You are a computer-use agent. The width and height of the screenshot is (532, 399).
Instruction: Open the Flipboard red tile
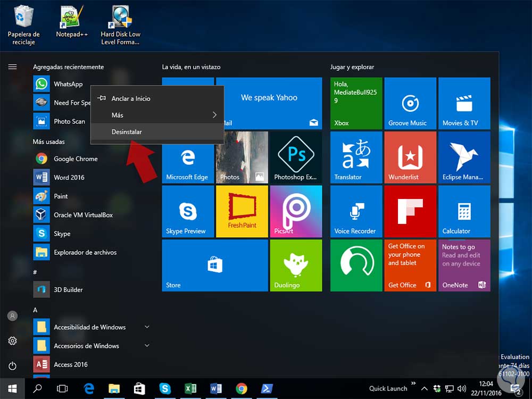click(x=410, y=211)
